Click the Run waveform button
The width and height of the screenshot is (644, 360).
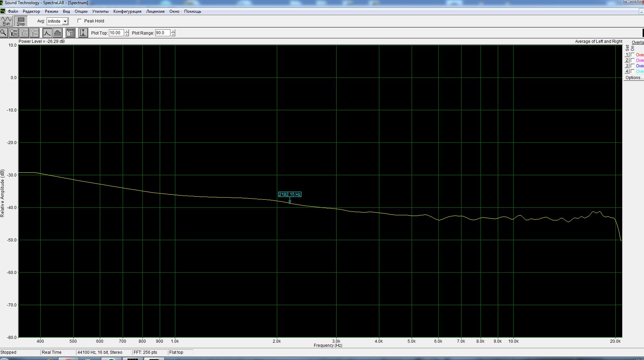point(7,21)
